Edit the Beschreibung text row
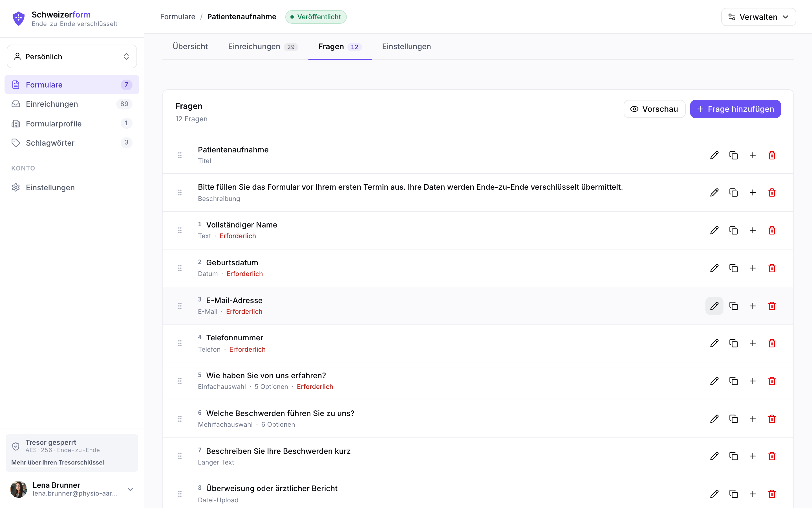This screenshot has width=812, height=508. (x=714, y=192)
